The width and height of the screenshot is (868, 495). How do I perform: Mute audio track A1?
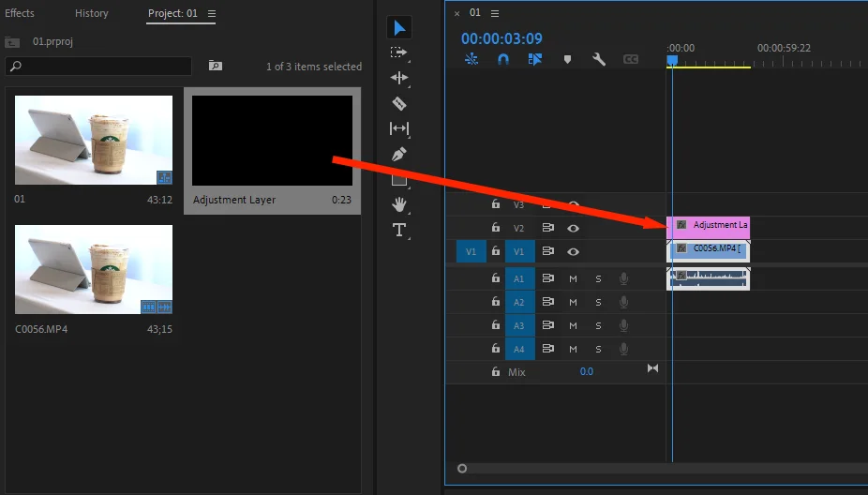tap(573, 278)
